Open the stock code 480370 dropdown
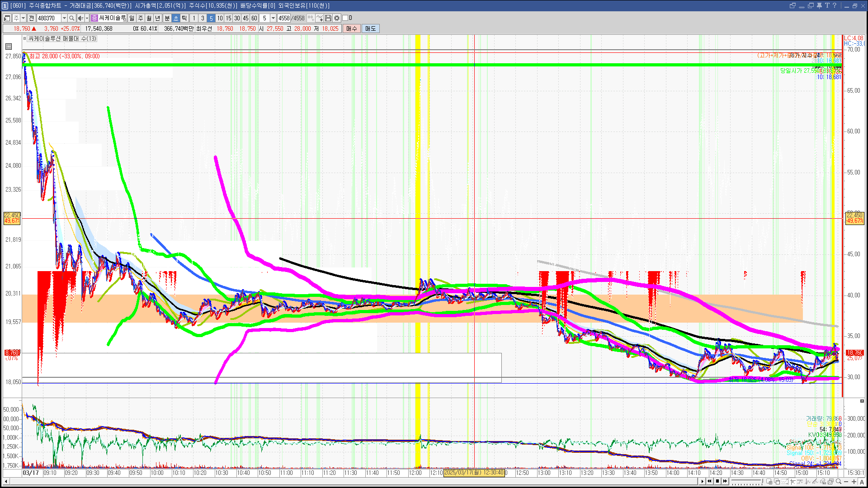This screenshot has width=868, height=488. pos(64,18)
